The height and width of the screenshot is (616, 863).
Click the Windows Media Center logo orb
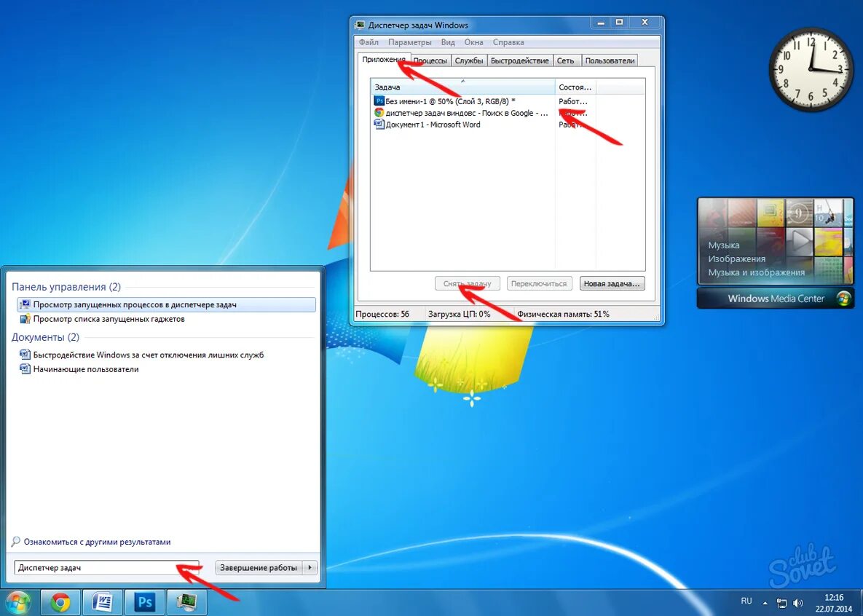[x=843, y=299]
